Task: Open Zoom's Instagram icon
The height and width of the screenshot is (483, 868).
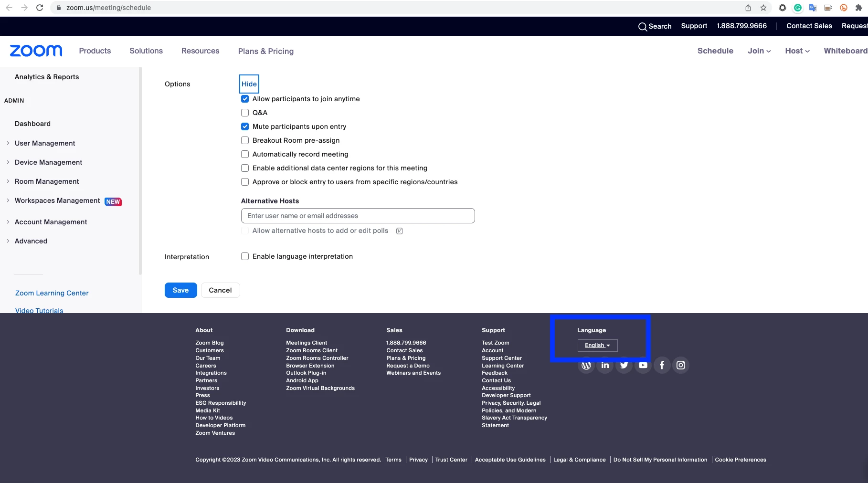Action: [681, 365]
